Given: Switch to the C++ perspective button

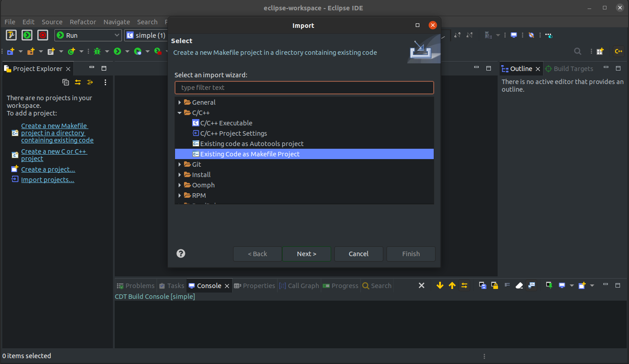Looking at the screenshot, I should tap(619, 52).
